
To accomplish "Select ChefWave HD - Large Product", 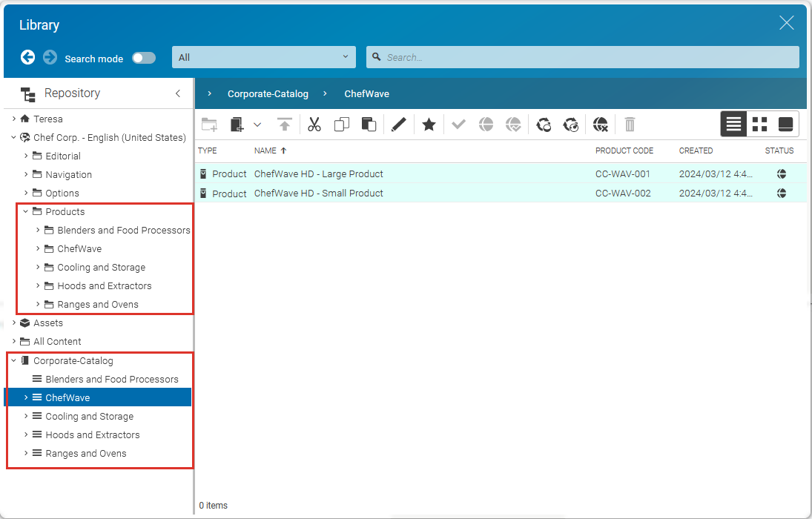I will click(318, 174).
